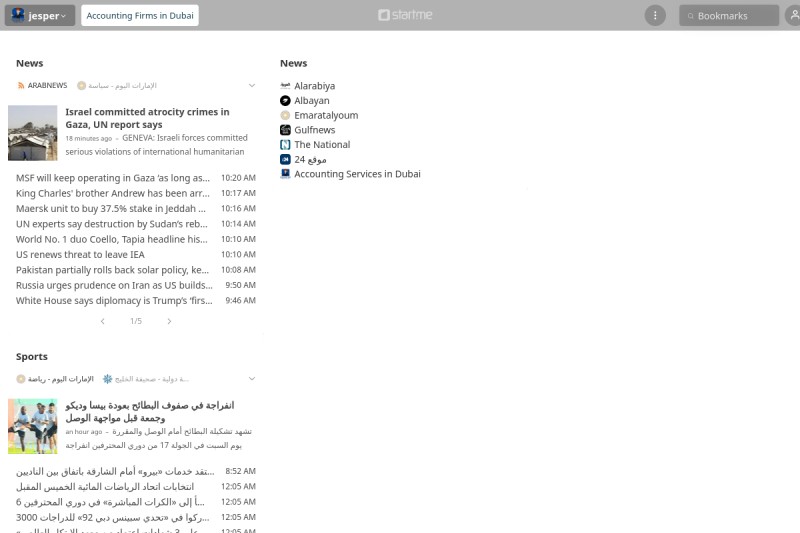Open Pakistan partially rolls back solar policy article

[x=112, y=270]
